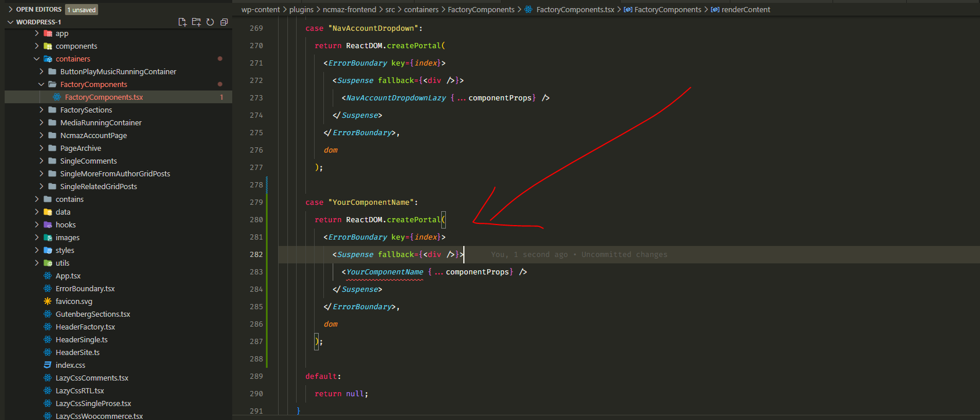The height and width of the screenshot is (420, 980).
Task: Expand the app folder chevron
Action: pos(37,34)
